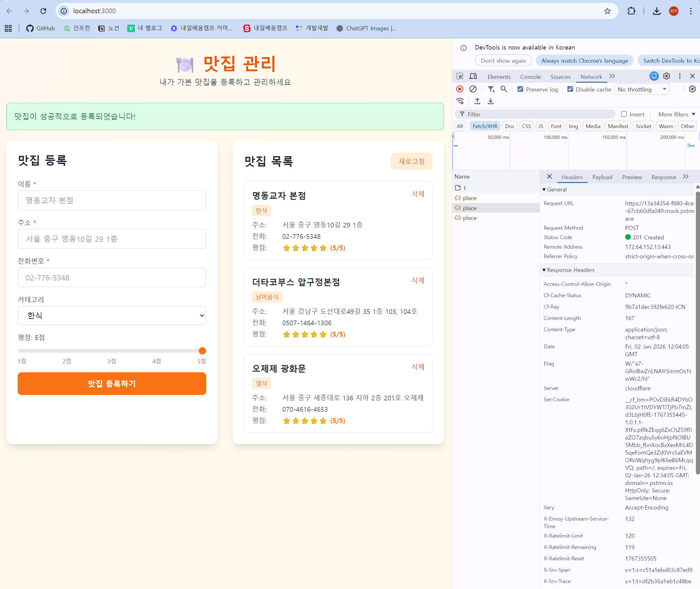Enable the Invert filter checkbox
Image resolution: width=700 pixels, height=589 pixels.
tap(624, 114)
